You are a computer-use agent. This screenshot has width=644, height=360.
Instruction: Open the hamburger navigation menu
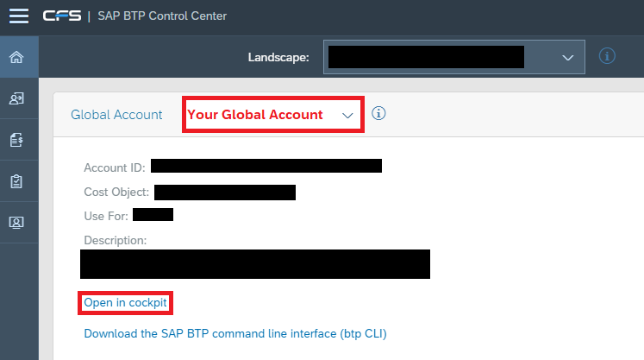click(x=19, y=16)
